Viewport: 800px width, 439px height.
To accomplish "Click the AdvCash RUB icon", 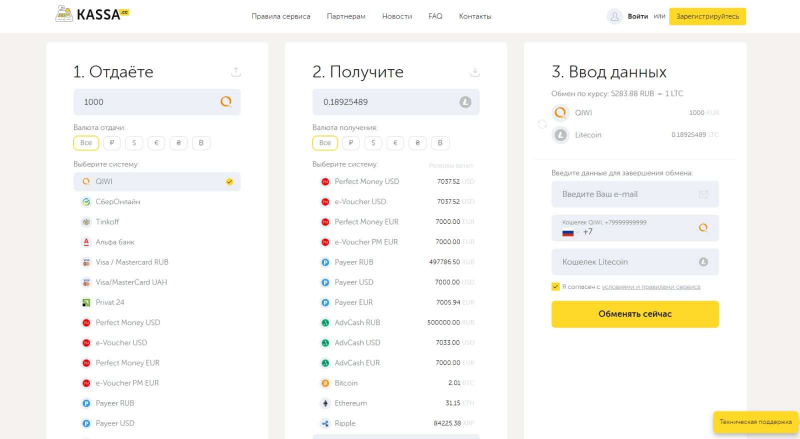I will click(x=325, y=323).
